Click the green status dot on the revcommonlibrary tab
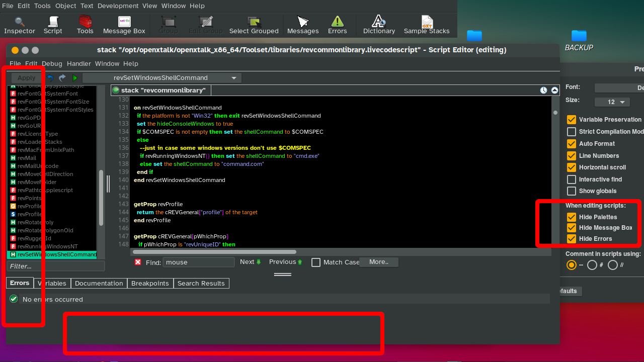Viewport: 644px width, 362px height. (x=116, y=90)
